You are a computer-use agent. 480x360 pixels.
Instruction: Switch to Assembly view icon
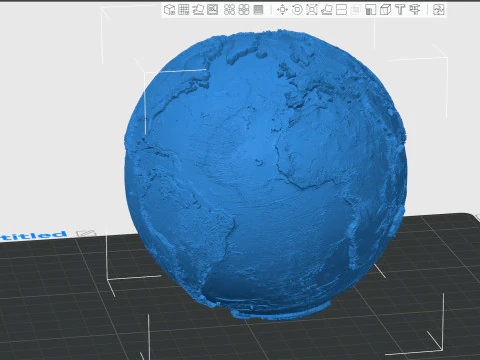point(439,10)
